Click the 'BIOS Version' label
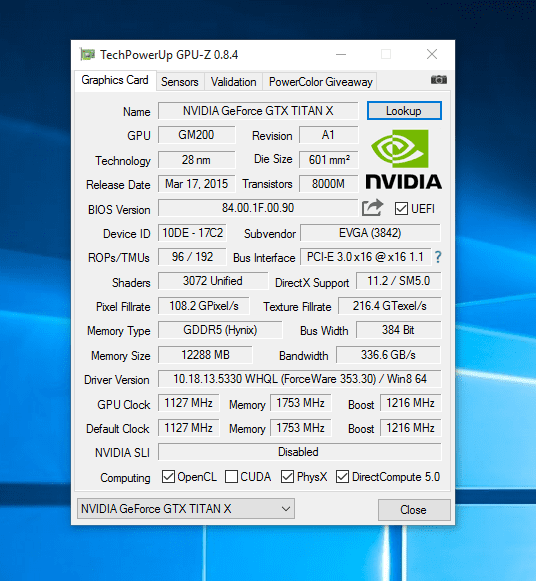This screenshot has height=581, width=536. pyautogui.click(x=119, y=210)
